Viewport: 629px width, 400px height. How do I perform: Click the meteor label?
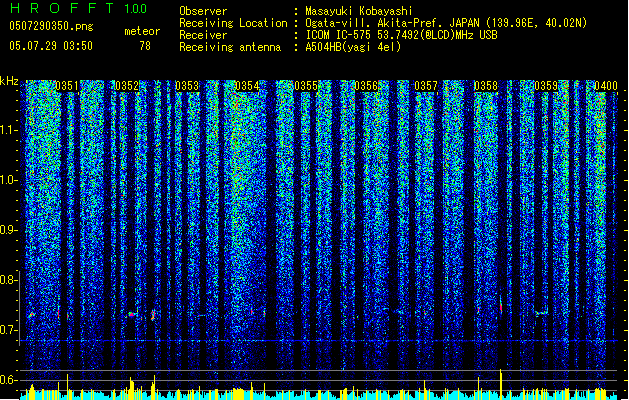[x=142, y=31]
